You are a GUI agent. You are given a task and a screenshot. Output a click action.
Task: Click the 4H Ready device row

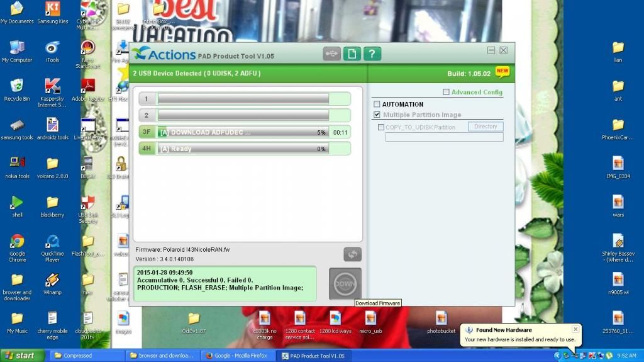point(245,149)
